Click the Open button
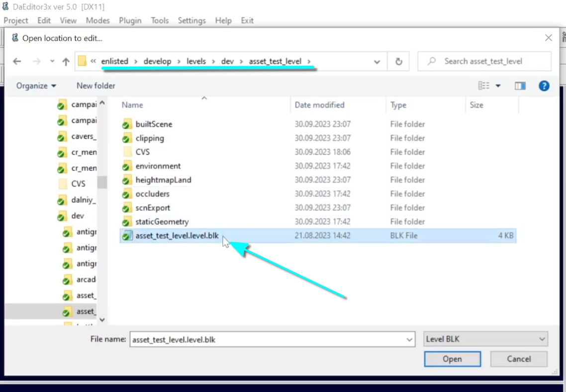 pos(452,359)
